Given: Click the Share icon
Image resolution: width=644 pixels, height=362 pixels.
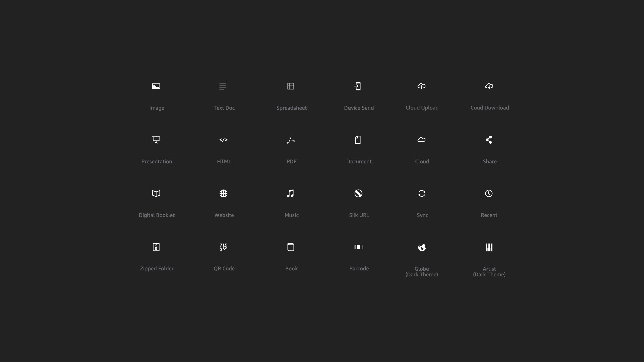Looking at the screenshot, I should click(489, 140).
